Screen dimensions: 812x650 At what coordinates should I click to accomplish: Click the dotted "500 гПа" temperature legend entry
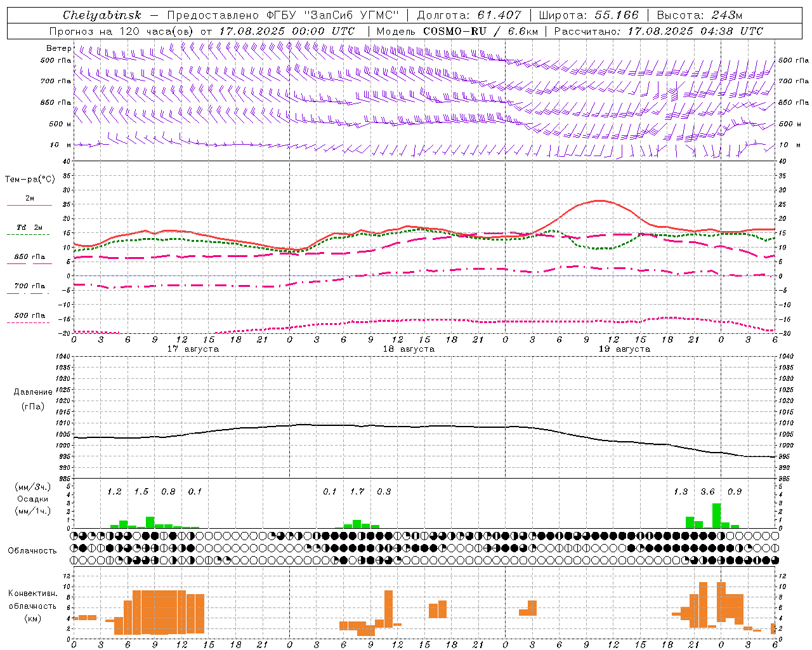pos(29,315)
